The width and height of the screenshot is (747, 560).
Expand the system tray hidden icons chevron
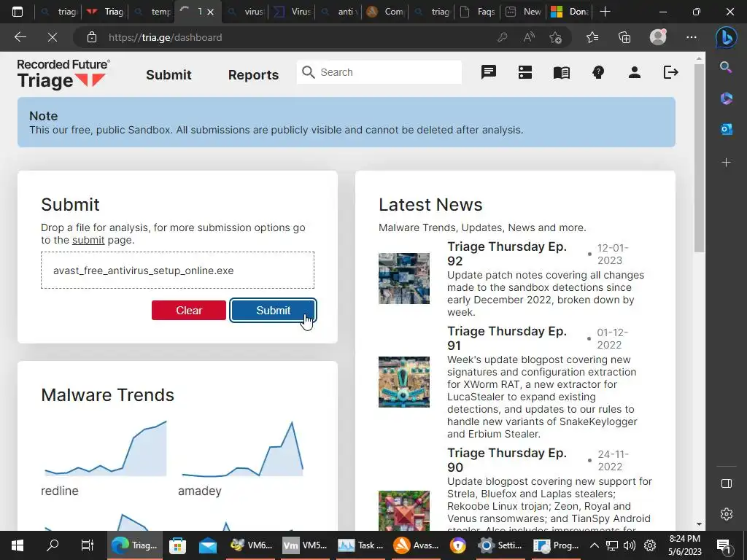(x=594, y=545)
